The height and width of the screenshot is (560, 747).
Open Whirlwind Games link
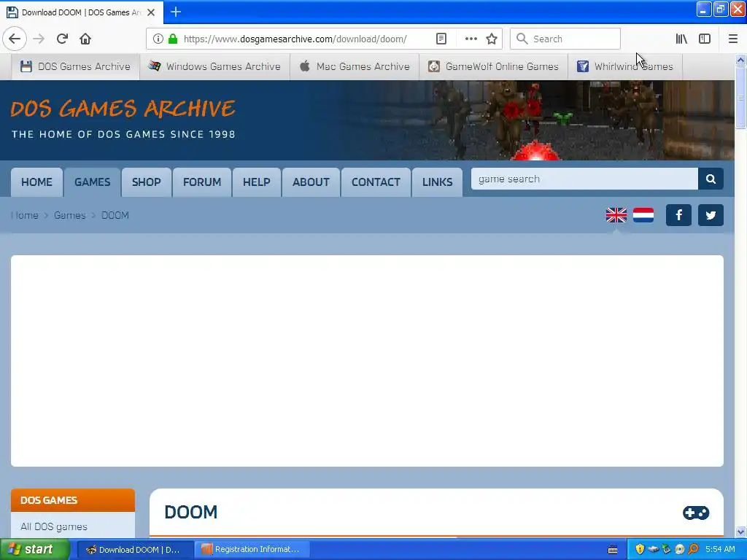(x=624, y=66)
